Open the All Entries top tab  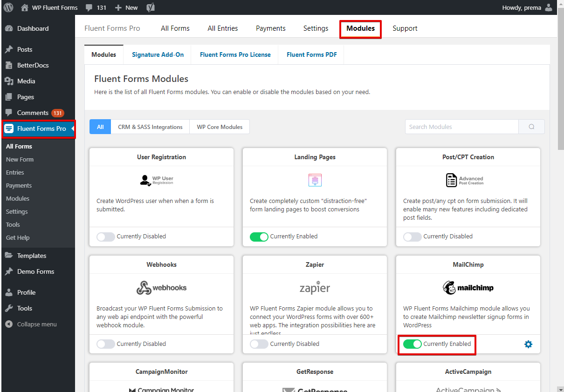[223, 28]
